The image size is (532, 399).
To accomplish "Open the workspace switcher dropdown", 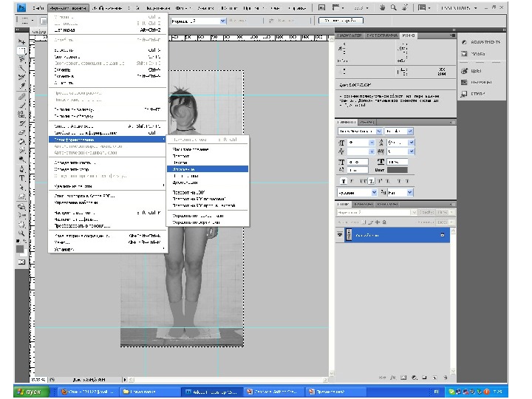I will 459,7.
